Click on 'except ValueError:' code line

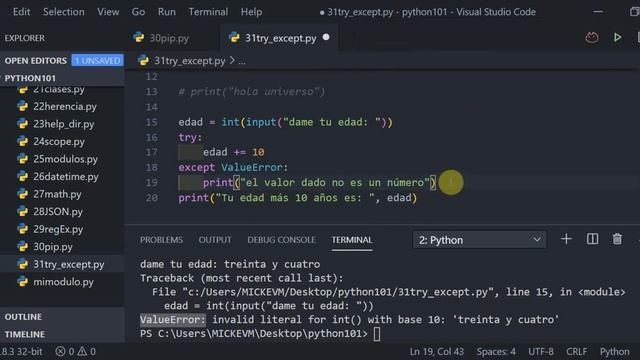click(x=233, y=167)
